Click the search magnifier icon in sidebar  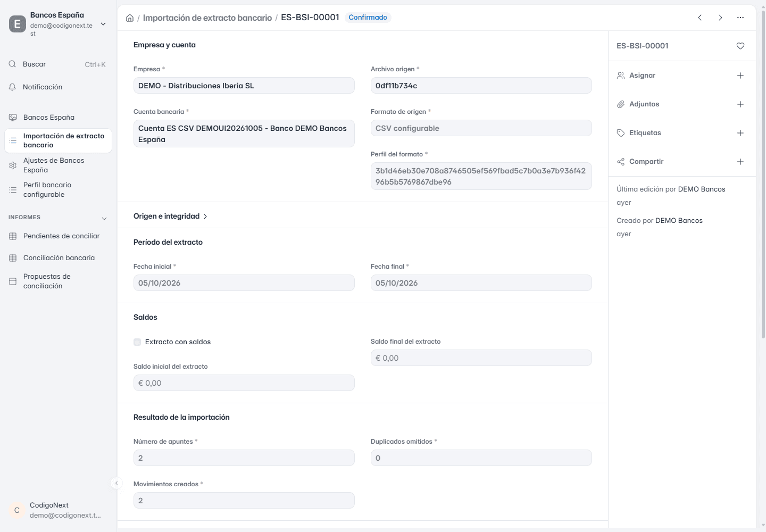[x=12, y=64]
